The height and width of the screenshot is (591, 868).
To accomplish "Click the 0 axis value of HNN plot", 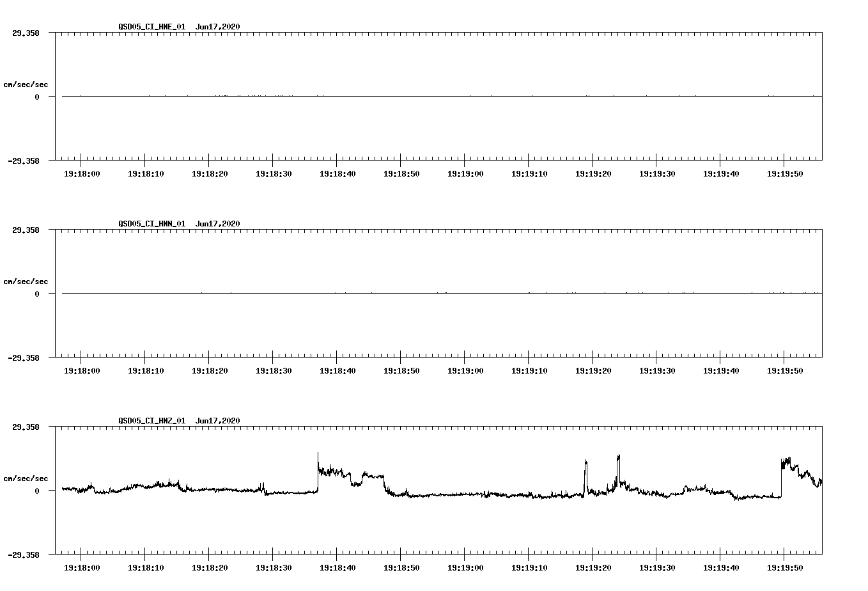I will point(37,294).
